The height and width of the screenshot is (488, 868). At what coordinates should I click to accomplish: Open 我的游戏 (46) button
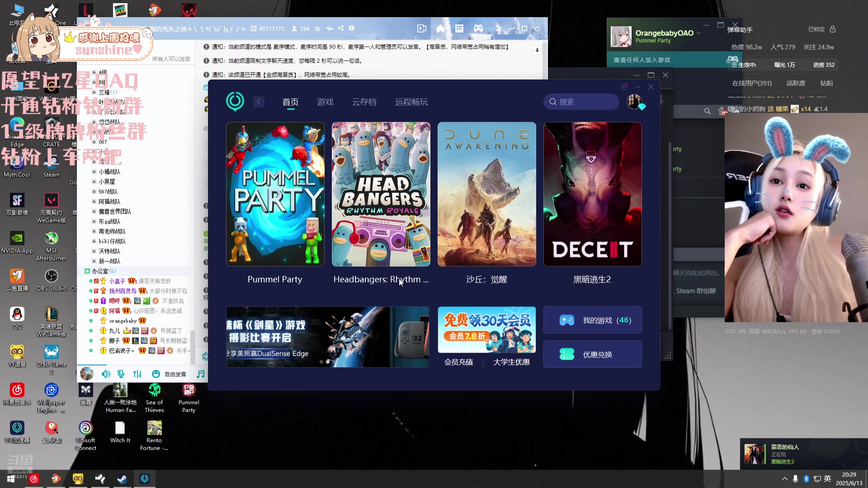(x=592, y=320)
